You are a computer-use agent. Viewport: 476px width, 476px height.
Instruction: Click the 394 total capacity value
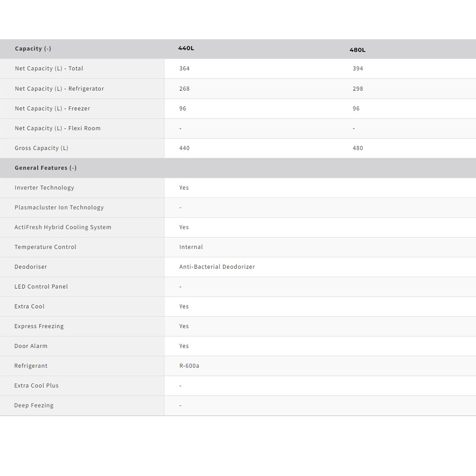(x=357, y=69)
